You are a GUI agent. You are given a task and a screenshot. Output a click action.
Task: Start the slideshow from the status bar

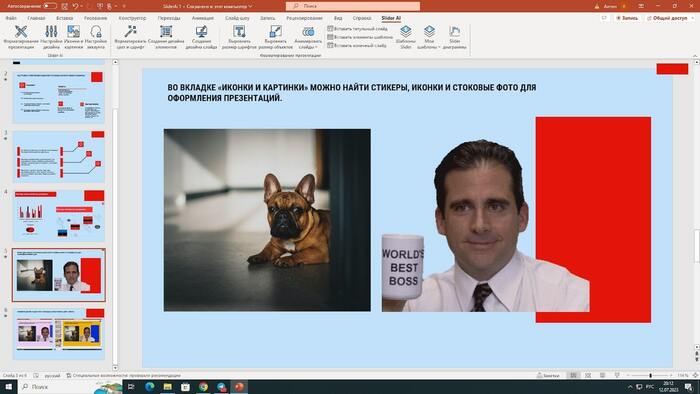coord(617,376)
